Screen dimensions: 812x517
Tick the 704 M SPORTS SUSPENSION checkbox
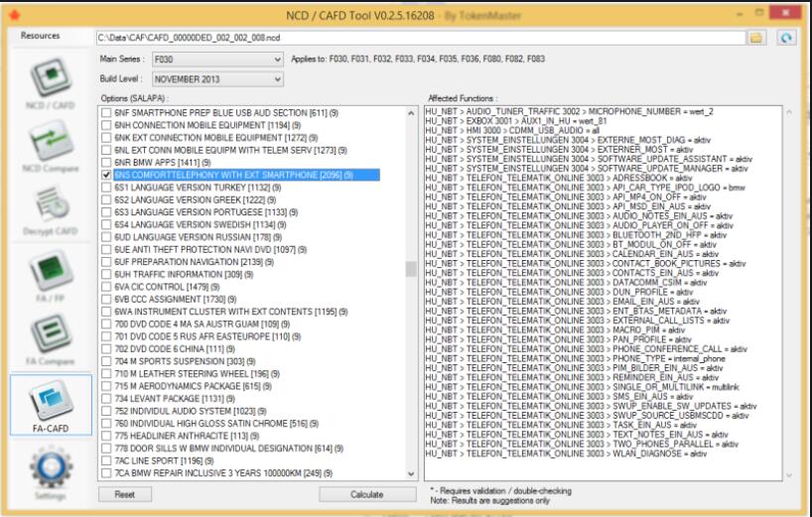pos(106,361)
